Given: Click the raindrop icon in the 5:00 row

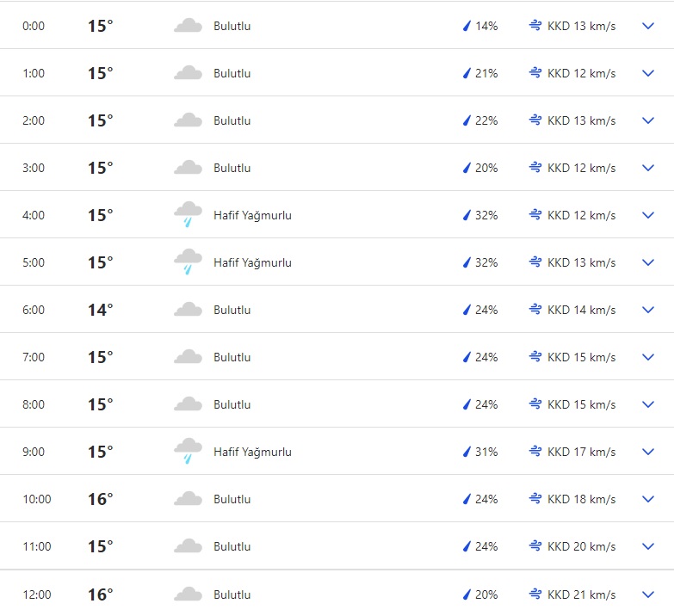Looking at the screenshot, I should pyautogui.click(x=467, y=262).
